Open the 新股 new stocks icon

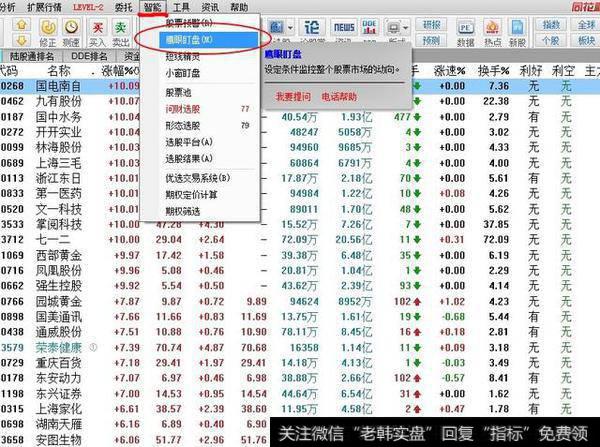[x=517, y=33]
